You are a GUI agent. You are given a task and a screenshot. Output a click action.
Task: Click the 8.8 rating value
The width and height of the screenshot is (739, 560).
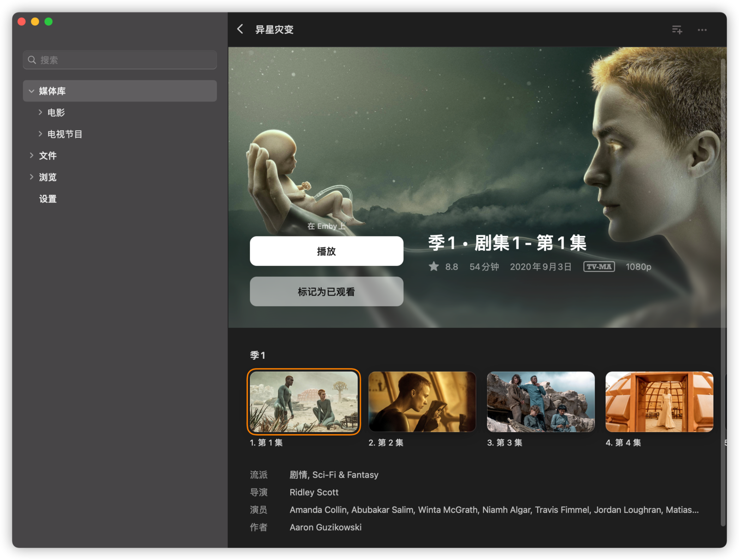tap(452, 267)
